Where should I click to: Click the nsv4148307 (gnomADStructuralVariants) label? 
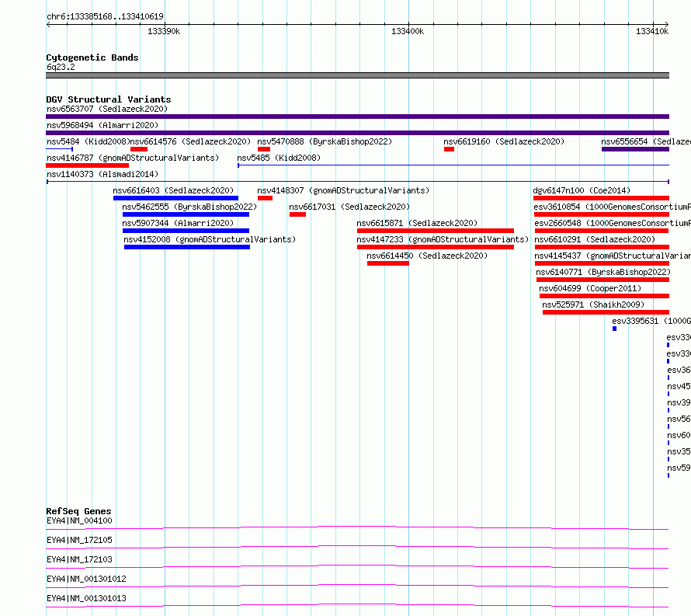[x=343, y=190]
